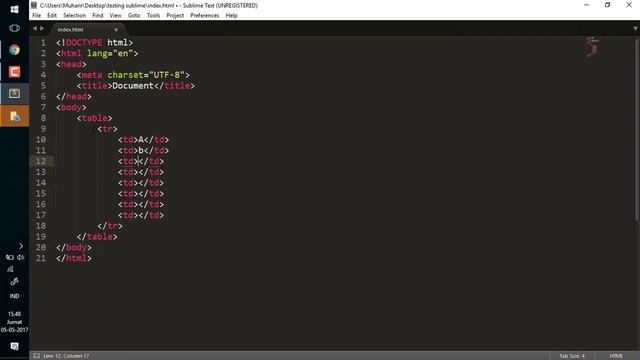Change the IND input language
This screenshot has height=360, width=640.
[14, 296]
